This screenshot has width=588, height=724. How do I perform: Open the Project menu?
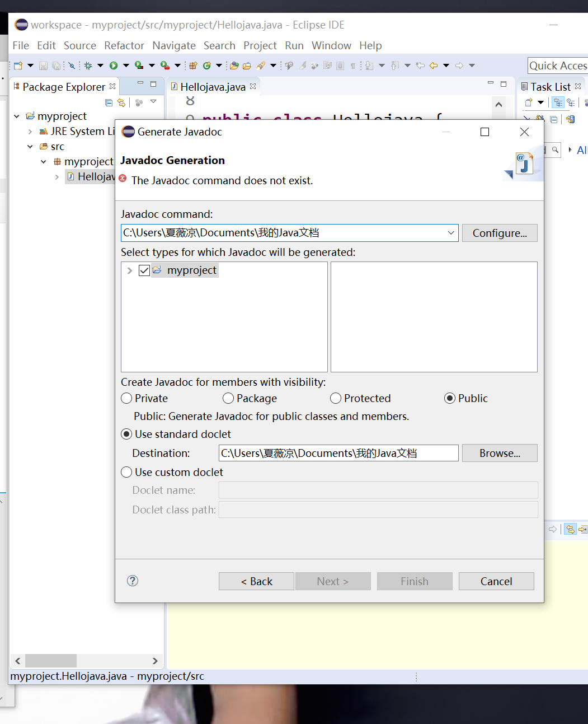260,45
